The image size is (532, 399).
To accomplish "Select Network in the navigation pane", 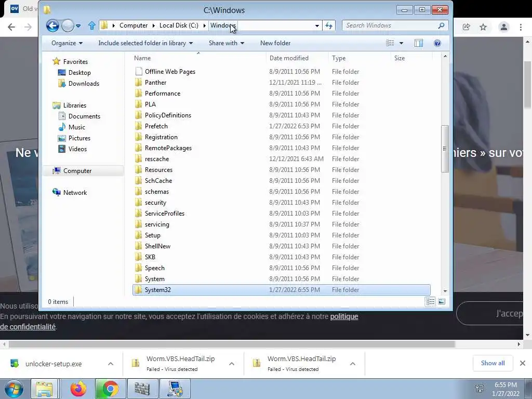I will tap(75, 193).
